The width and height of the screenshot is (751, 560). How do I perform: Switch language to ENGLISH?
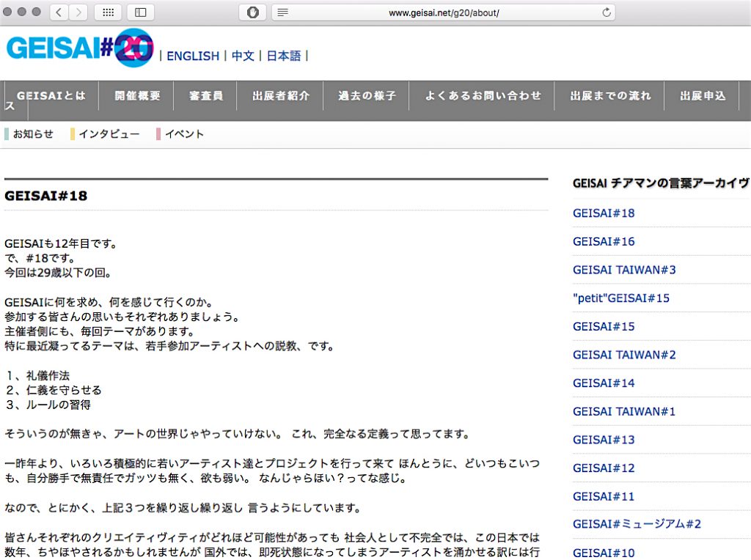point(193,56)
